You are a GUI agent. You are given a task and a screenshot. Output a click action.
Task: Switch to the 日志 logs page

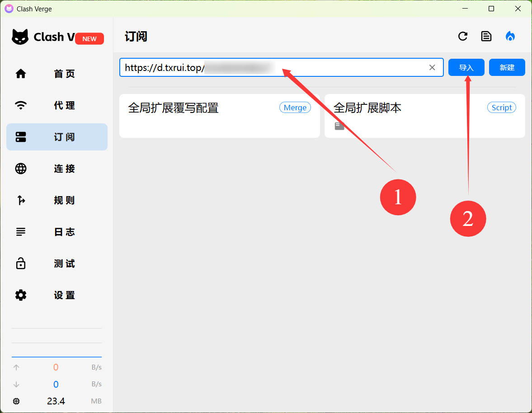coord(57,232)
